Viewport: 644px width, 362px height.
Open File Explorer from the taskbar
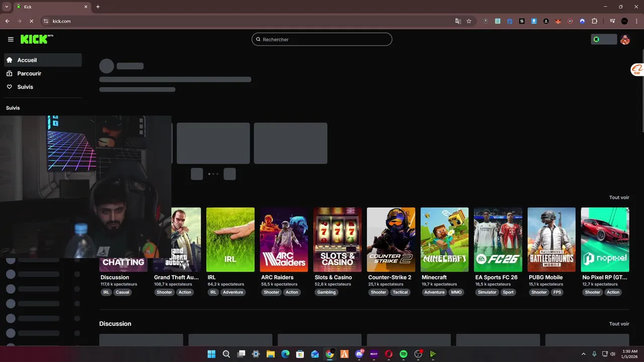270,354
